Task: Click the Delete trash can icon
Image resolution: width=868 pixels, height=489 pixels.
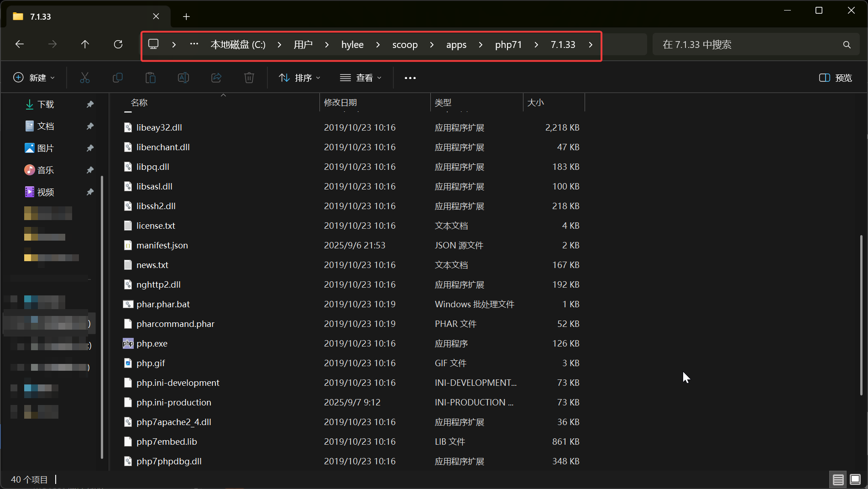Action: coord(249,78)
